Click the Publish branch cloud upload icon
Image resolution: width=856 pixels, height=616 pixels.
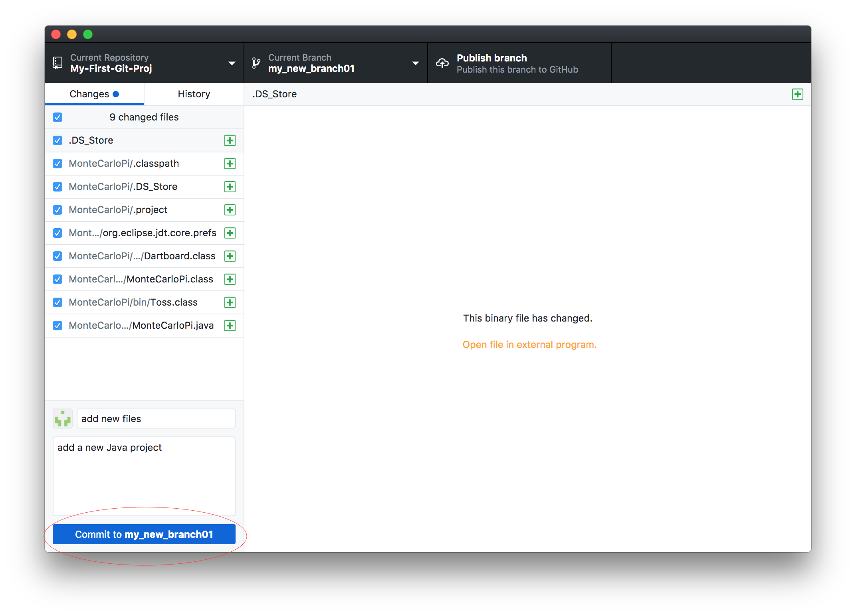click(442, 63)
